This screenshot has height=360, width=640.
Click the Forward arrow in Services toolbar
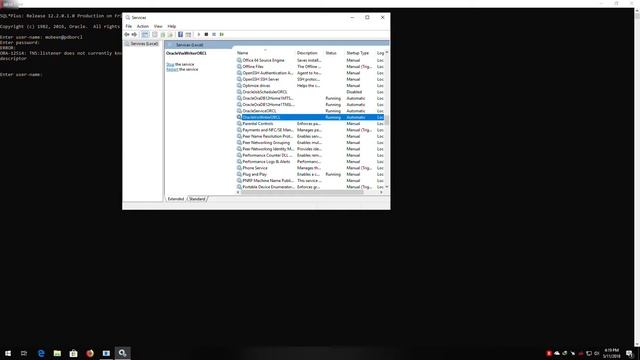pyautogui.click(x=134, y=35)
